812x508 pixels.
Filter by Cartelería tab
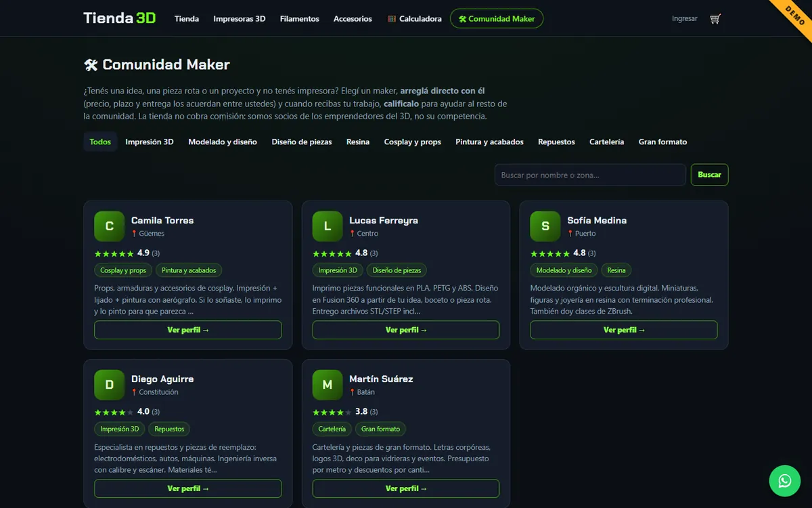tap(607, 142)
